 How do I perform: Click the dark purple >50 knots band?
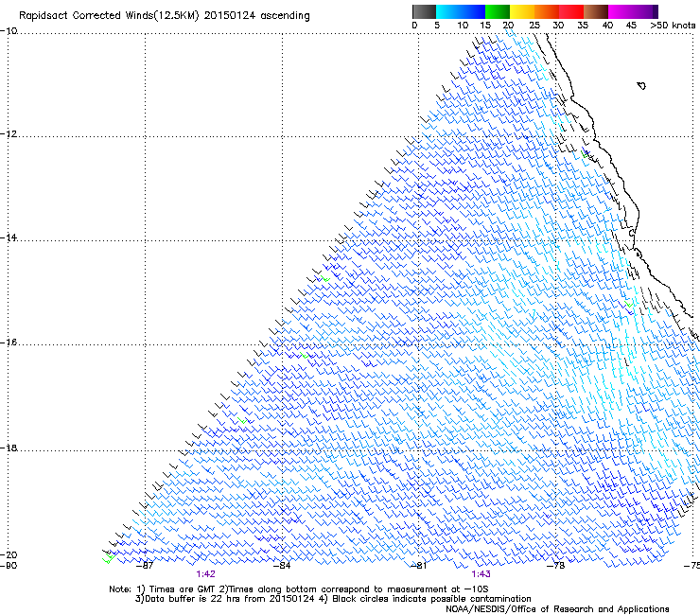(655, 11)
